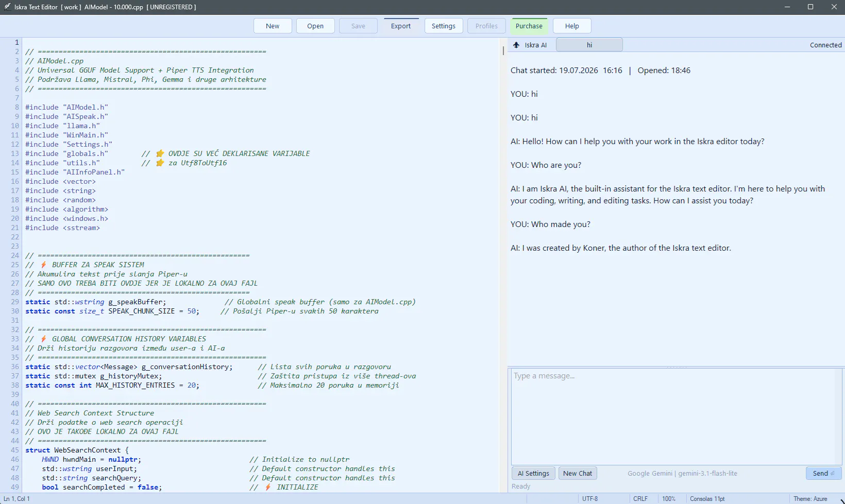Click line number 29 in gutter

pos(15,302)
